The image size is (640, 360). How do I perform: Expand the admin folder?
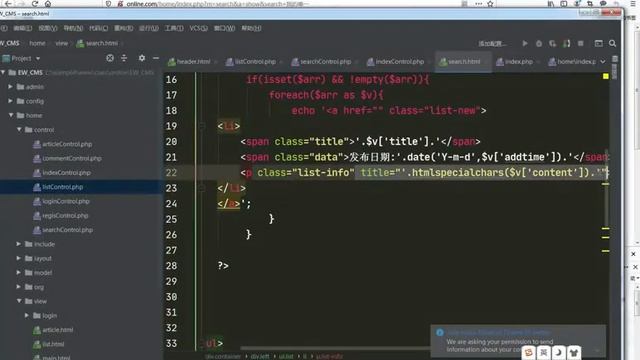pyautogui.click(x=11, y=87)
